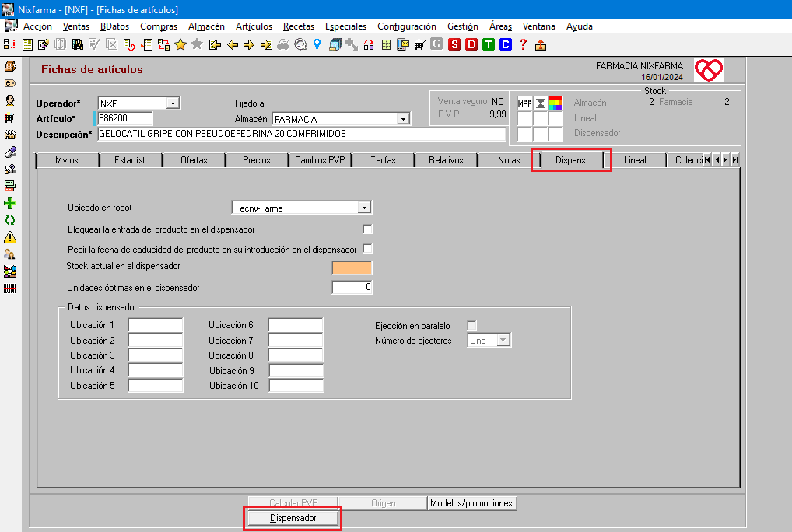Click the red D toolbar button
792x532 pixels.
click(x=471, y=44)
